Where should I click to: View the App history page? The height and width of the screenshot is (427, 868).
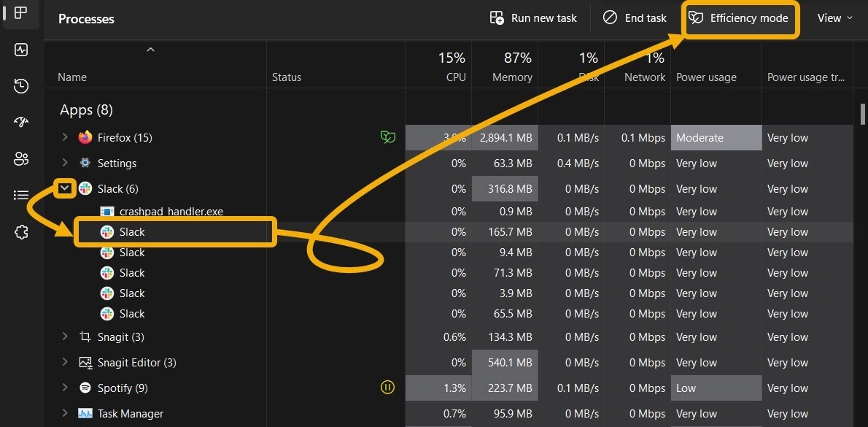tap(20, 85)
